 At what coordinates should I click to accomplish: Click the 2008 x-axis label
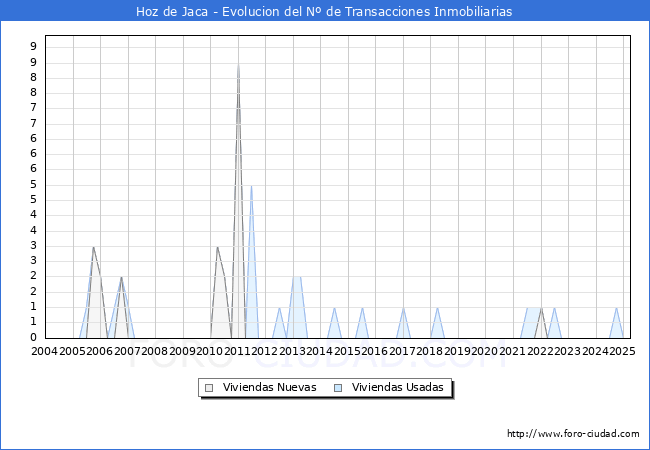coord(155,351)
